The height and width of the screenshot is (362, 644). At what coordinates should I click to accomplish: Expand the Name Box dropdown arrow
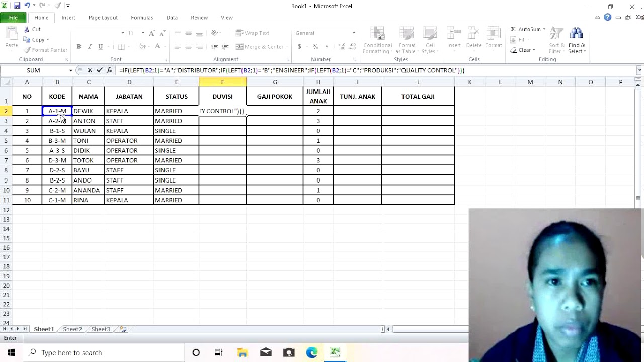[x=70, y=70]
